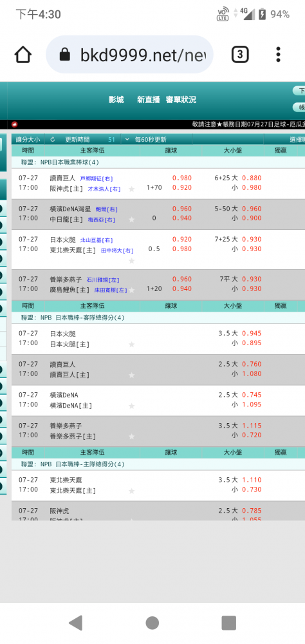This screenshot has width=305, height=644.
Task: Click 養樂多燕子 3.5 大 odds 1.115
Action: click(x=252, y=426)
